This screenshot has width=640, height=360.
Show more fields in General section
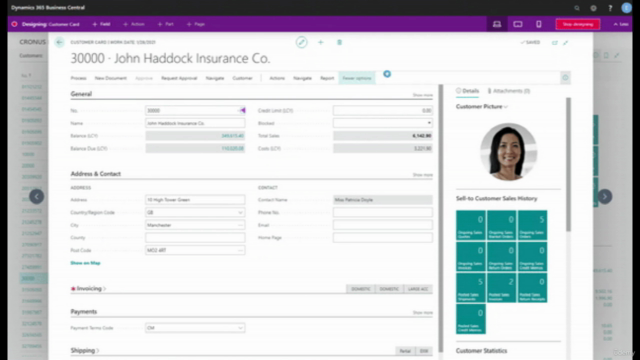(x=422, y=95)
